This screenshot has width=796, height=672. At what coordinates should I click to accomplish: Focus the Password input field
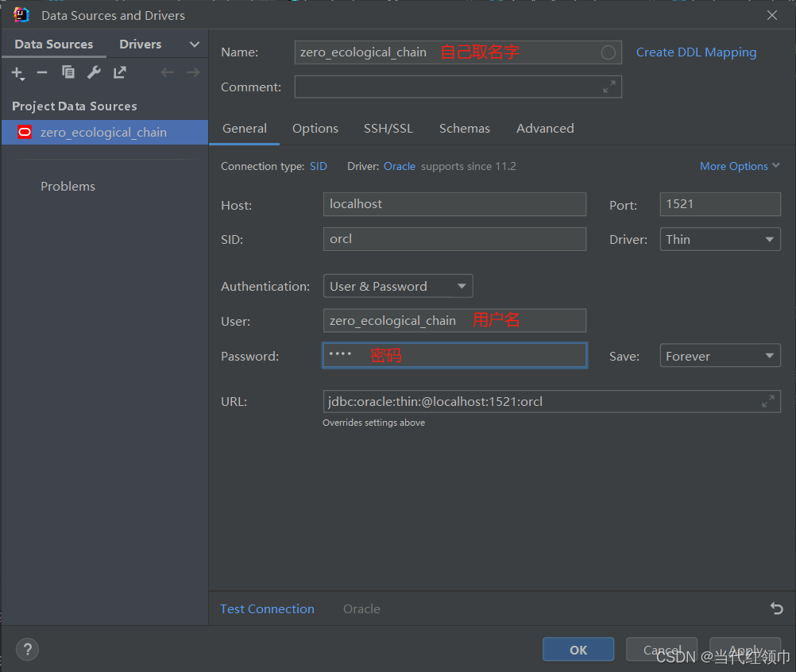click(x=454, y=356)
